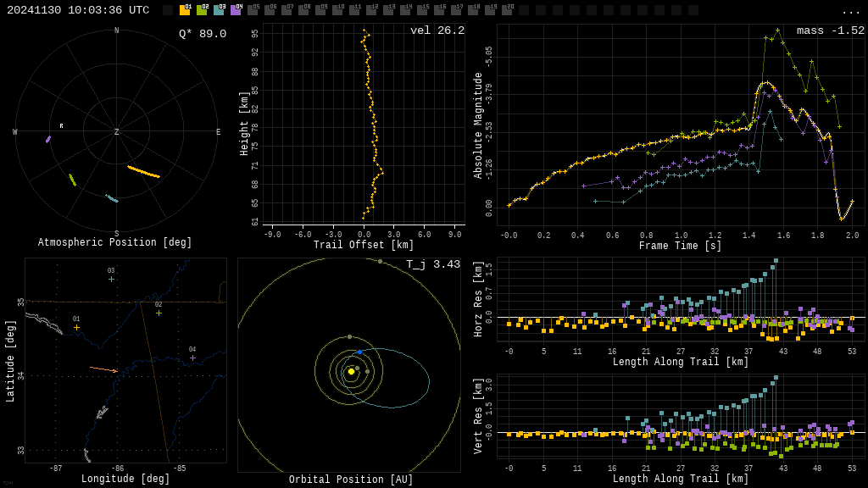868x488 pixels.
Task: Click the T_j 3.43 label
Action: [433, 264]
